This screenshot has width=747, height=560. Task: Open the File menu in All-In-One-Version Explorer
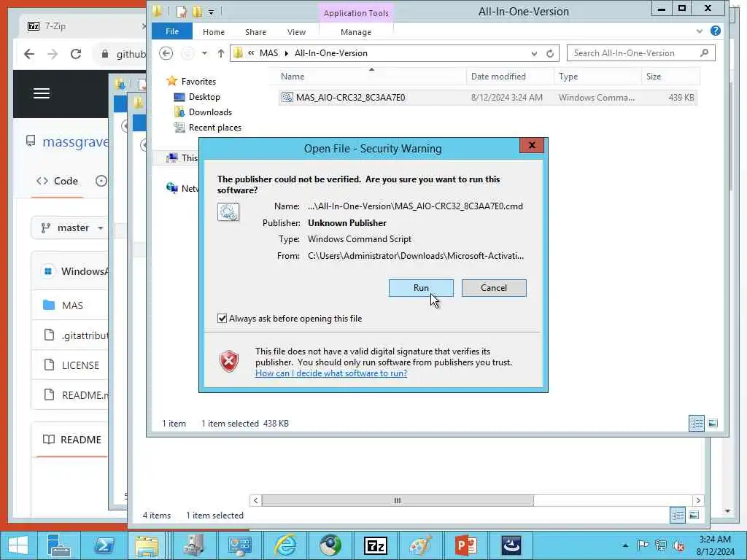point(172,31)
